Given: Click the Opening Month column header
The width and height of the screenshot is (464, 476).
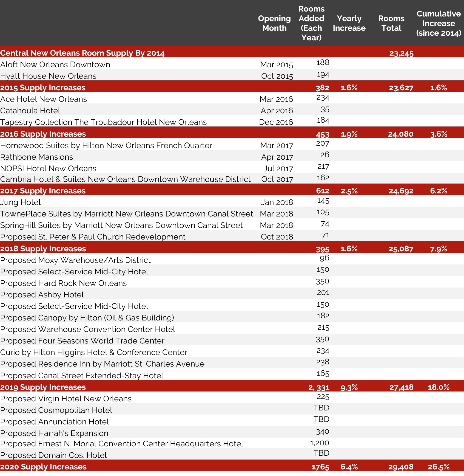Looking at the screenshot, I should click(274, 23).
